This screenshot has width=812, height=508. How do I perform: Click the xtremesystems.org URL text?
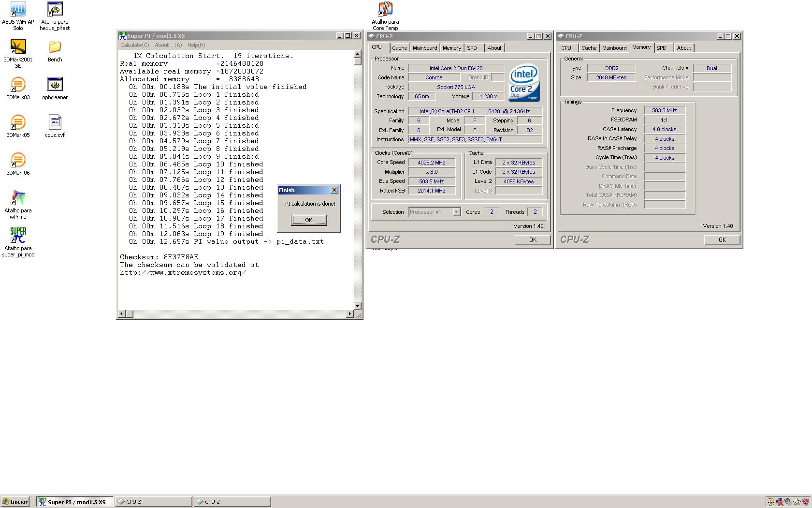click(x=183, y=273)
